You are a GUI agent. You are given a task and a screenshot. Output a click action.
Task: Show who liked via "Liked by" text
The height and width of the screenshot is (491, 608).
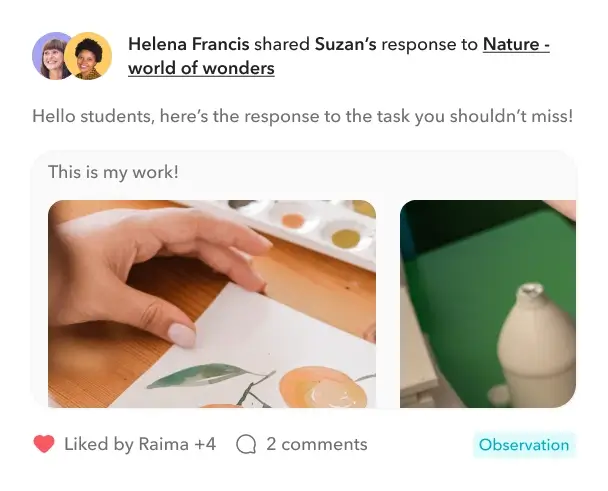click(x=99, y=444)
